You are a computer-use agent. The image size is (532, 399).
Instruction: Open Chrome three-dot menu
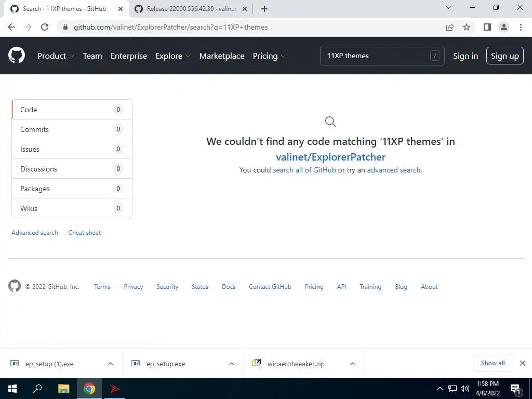pos(521,27)
